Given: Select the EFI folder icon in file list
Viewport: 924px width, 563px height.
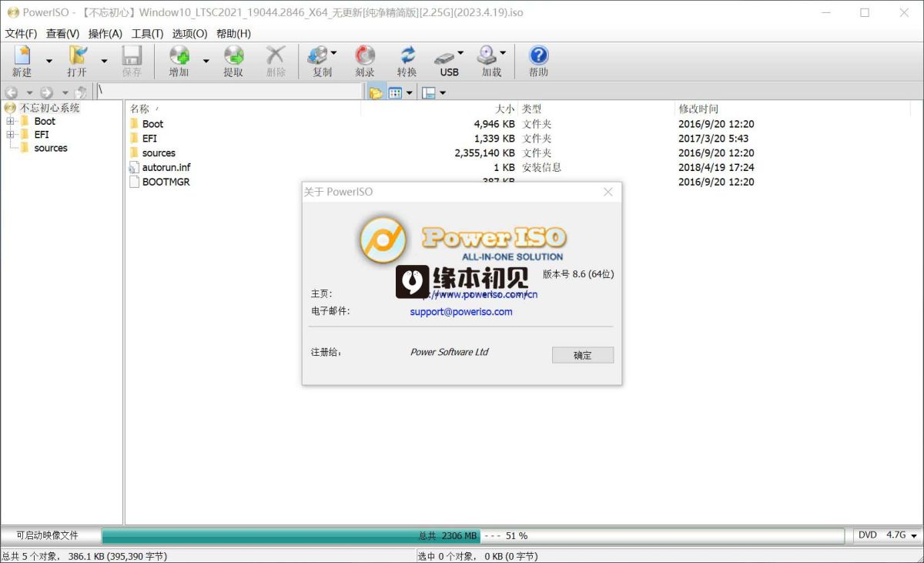Looking at the screenshot, I should pyautogui.click(x=135, y=138).
